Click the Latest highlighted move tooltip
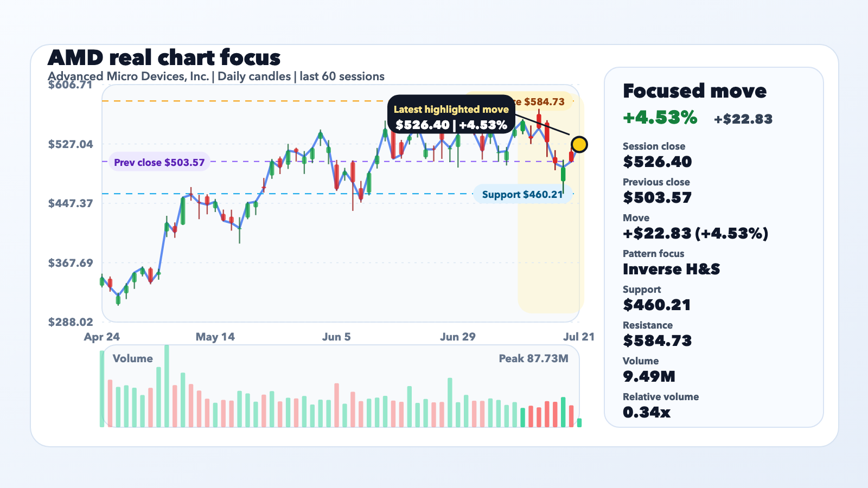This screenshot has height=488, width=868. [x=451, y=118]
